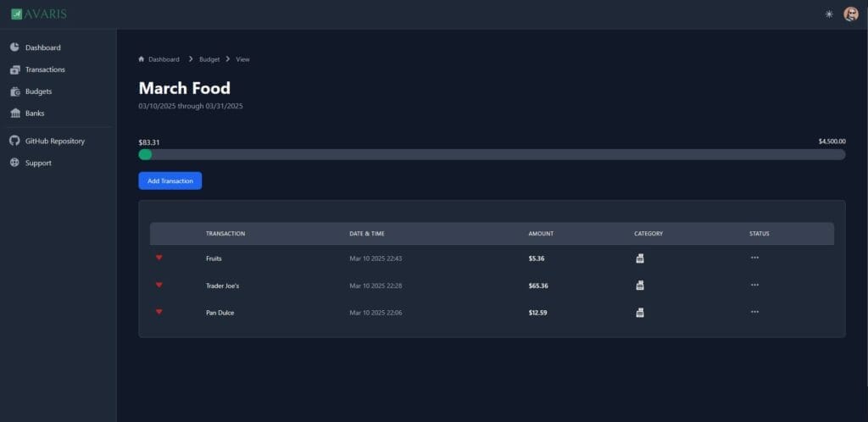The image size is (868, 422).
Task: Click the GitHub Repository octocat icon
Action: (15, 141)
